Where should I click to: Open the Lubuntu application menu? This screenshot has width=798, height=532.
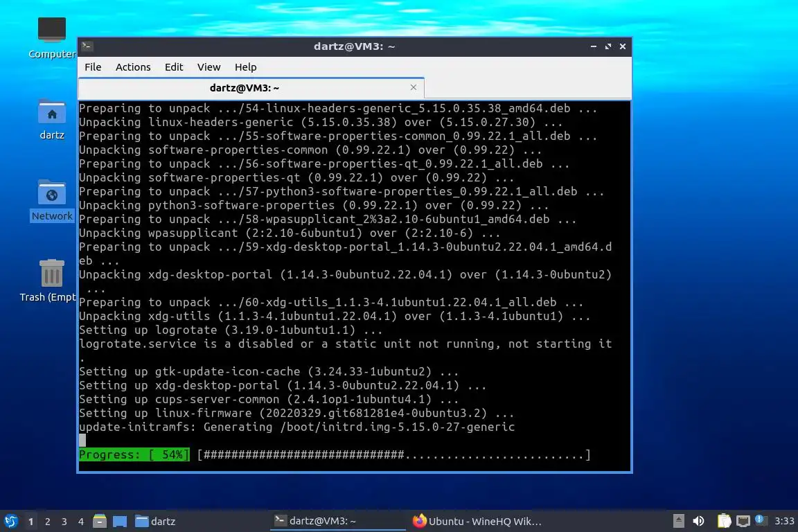10,522
